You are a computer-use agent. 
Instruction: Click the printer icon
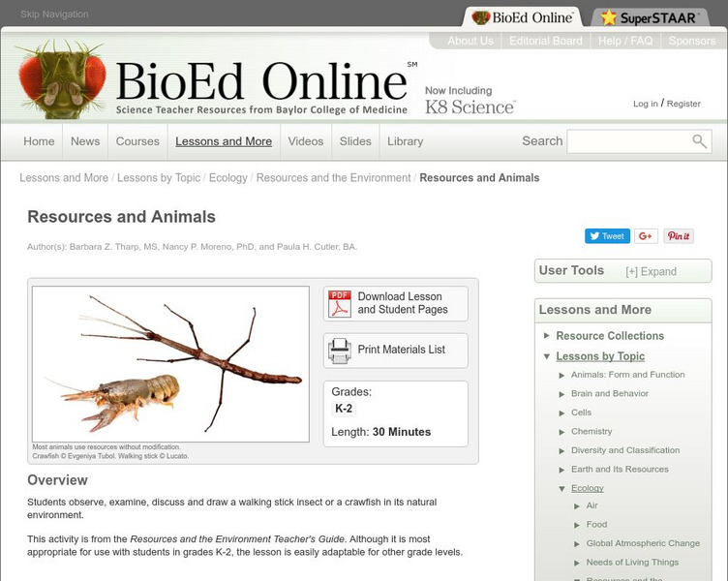340,352
